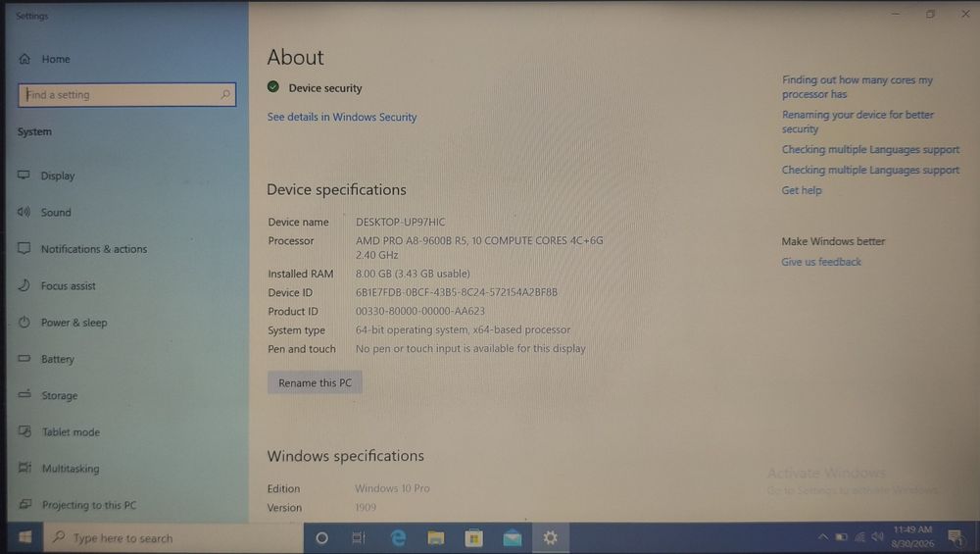Click the Display monitor icon
This screenshot has height=554, width=980.
tap(24, 176)
